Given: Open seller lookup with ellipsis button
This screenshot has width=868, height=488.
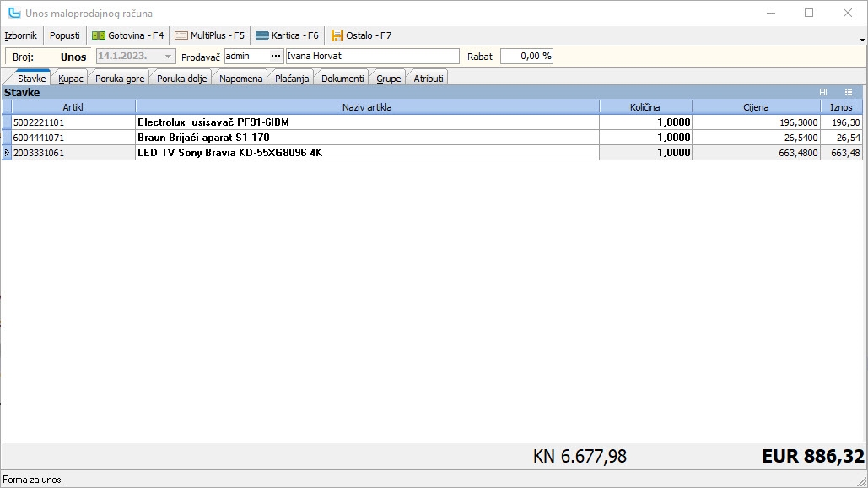Looking at the screenshot, I should coord(275,56).
